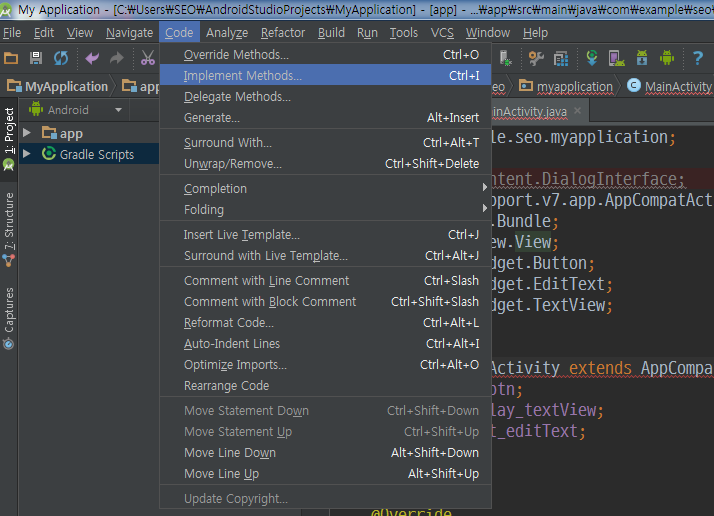714x516 pixels.
Task: Choose Delegate Methods menu entry
Action: point(325,96)
